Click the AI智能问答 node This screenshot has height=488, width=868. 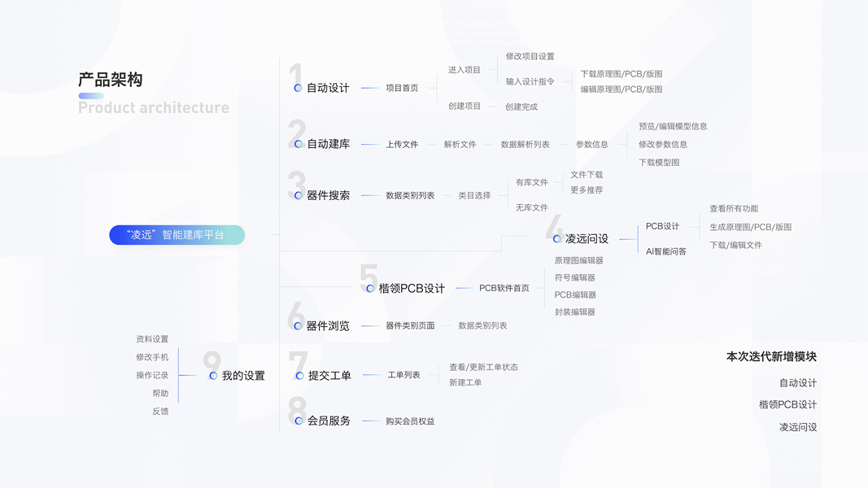click(x=666, y=251)
